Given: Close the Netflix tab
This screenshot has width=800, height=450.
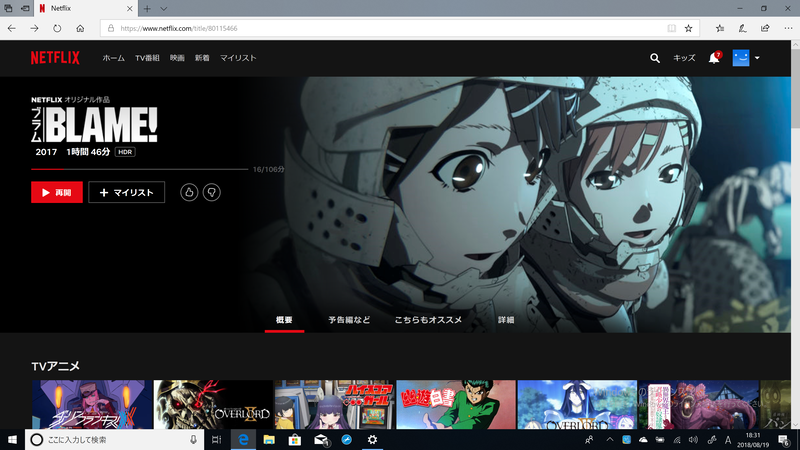Looking at the screenshot, I should 129,9.
